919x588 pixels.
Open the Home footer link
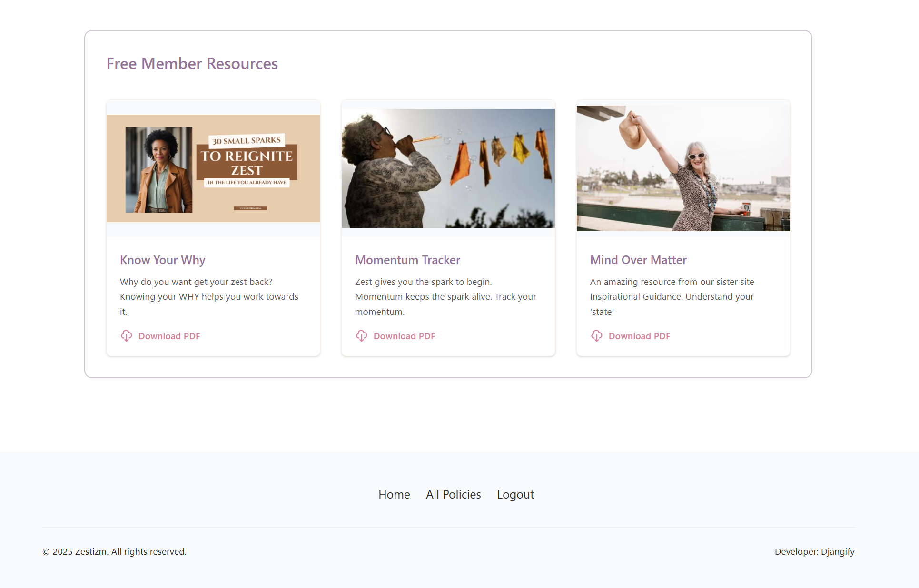click(394, 494)
